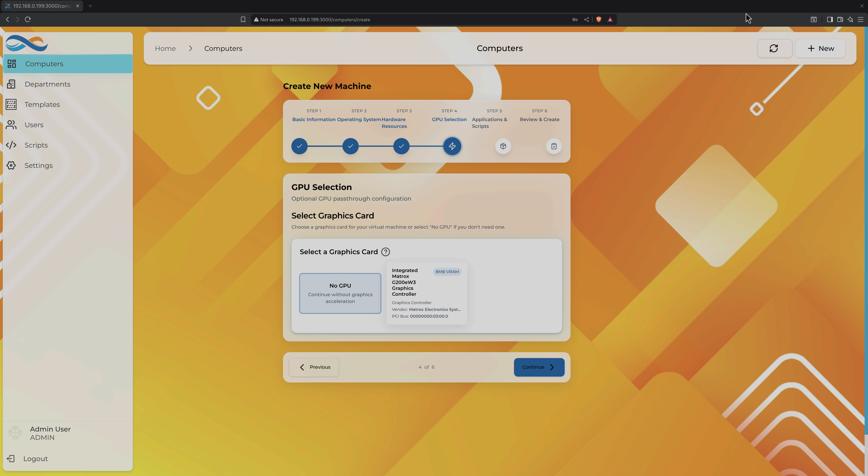Go to Scripts in sidebar

[36, 145]
